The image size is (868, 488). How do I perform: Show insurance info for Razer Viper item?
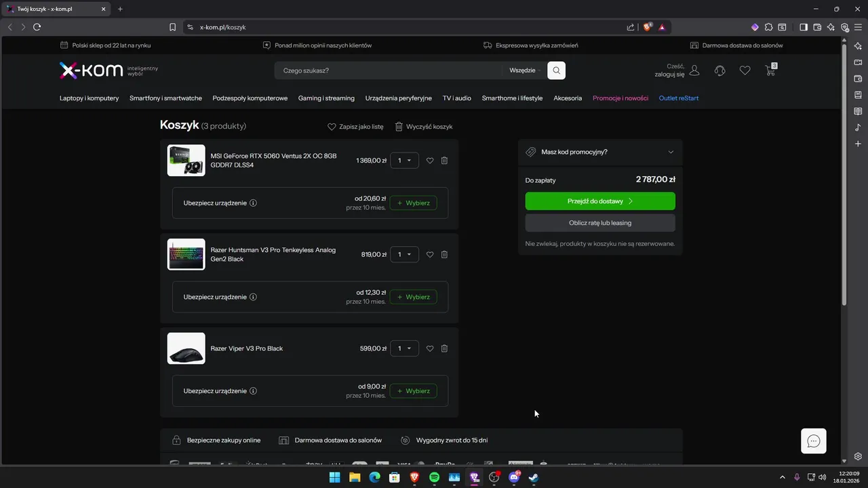pyautogui.click(x=253, y=391)
